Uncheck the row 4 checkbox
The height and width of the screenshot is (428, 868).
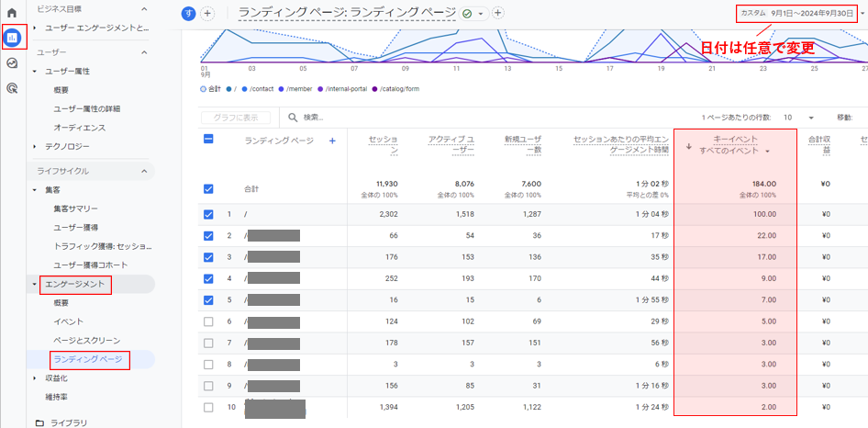208,279
